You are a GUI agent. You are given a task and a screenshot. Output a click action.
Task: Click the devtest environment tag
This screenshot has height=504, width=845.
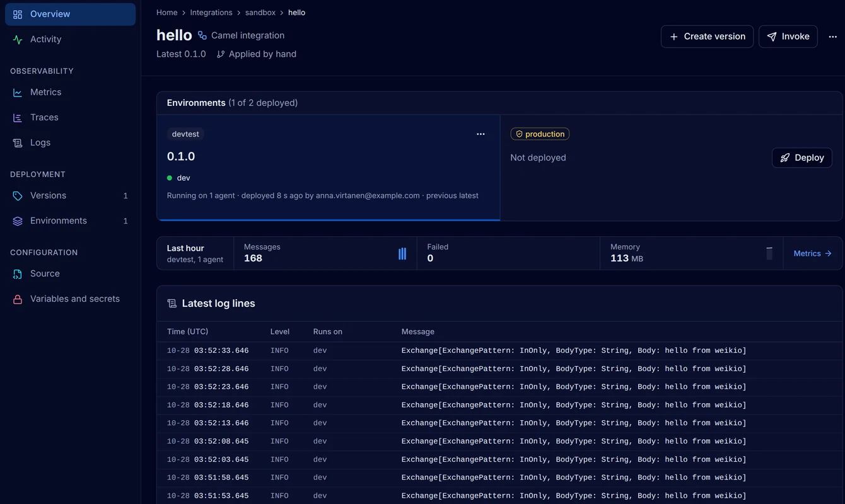pyautogui.click(x=185, y=134)
